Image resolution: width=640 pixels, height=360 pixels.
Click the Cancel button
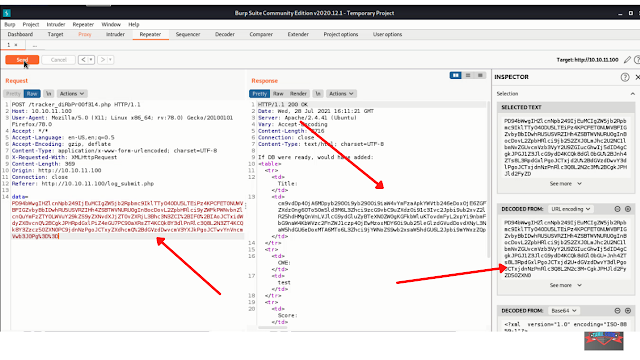pyautogui.click(x=58, y=60)
